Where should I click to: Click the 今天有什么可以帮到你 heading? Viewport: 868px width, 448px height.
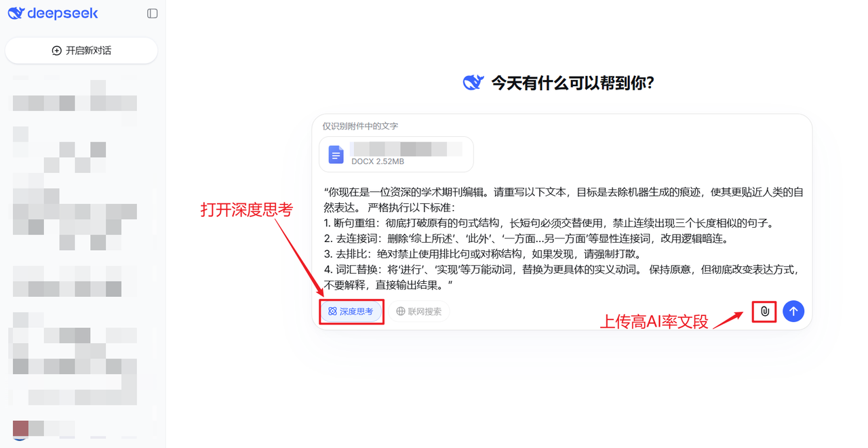572,83
